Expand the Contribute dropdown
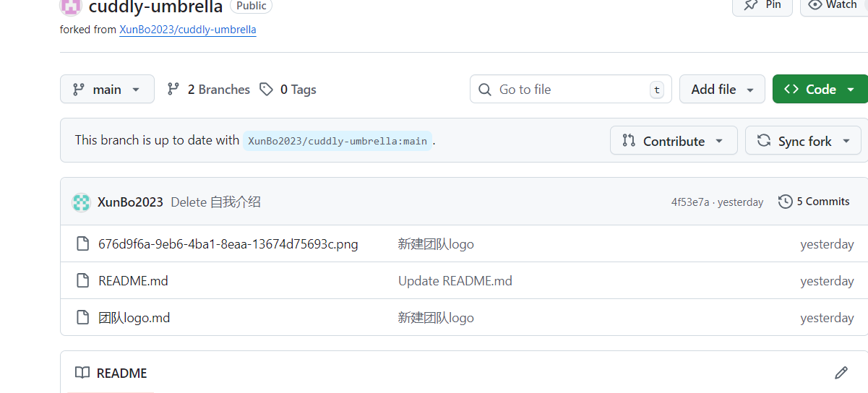 (x=674, y=141)
